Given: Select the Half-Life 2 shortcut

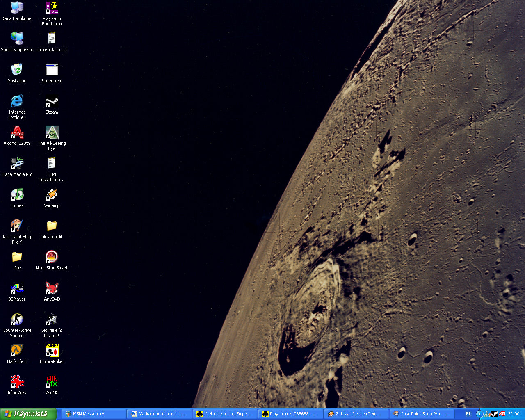Looking at the screenshot, I should (x=17, y=354).
